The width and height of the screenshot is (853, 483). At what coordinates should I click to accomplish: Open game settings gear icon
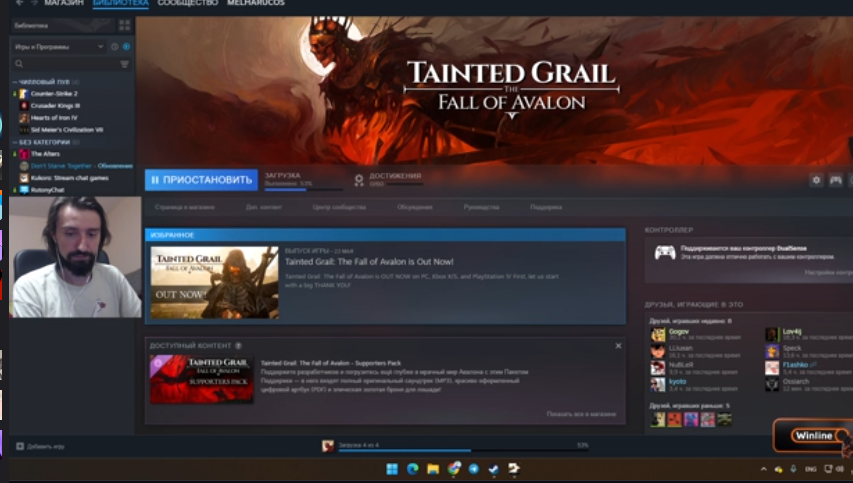point(816,179)
